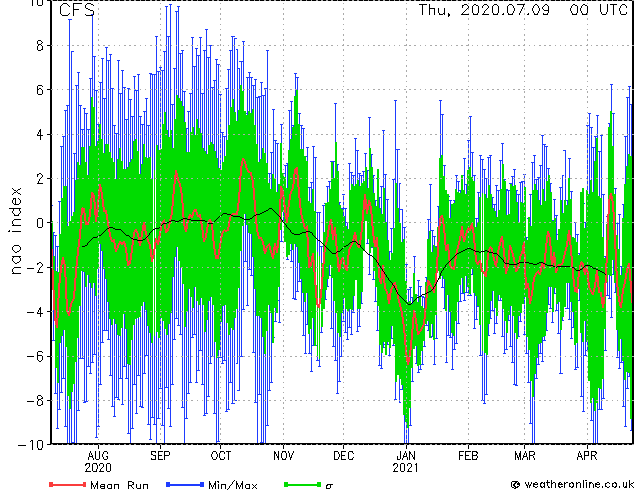Screen dimensions: 634x490
Task: Click the sigma legend symbol
Action: tap(329, 486)
